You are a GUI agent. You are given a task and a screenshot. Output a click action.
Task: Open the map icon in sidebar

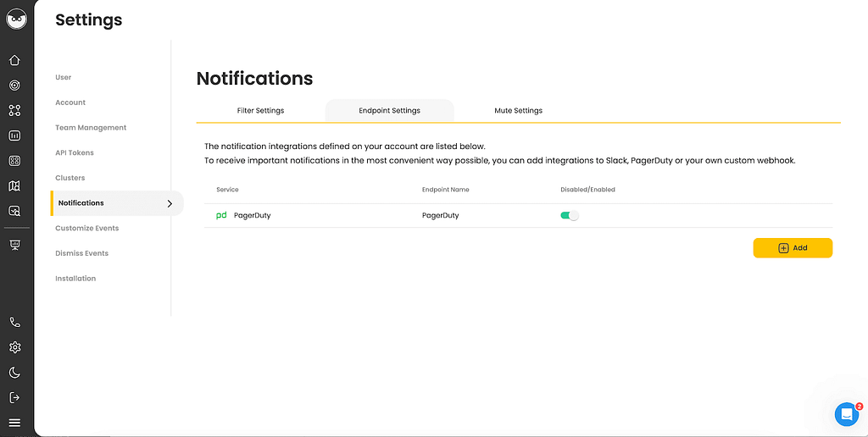[15, 185]
